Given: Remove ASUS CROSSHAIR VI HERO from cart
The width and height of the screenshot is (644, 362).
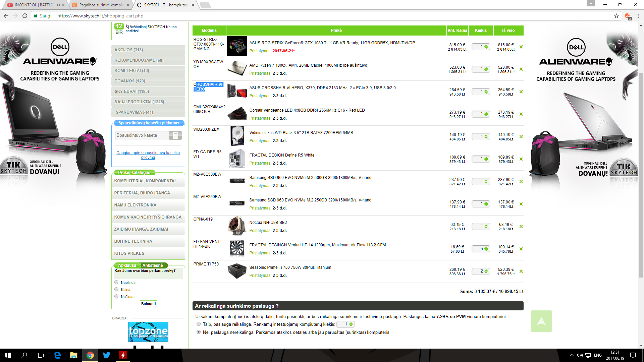Looking at the screenshot, I should click(521, 92).
